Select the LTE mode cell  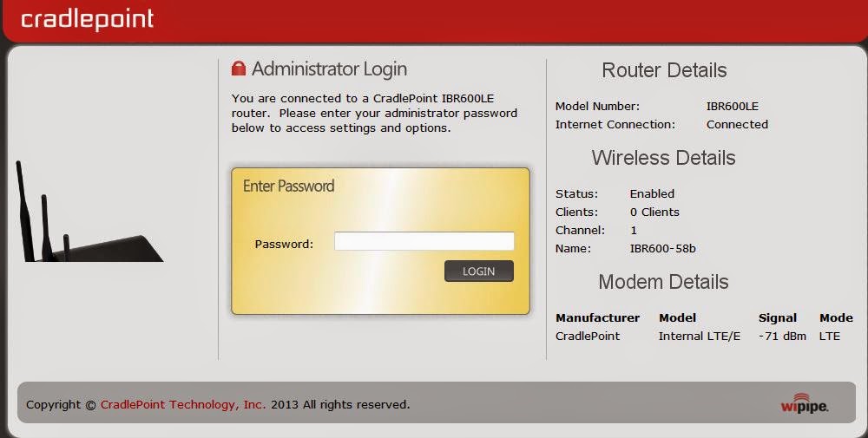coord(829,337)
